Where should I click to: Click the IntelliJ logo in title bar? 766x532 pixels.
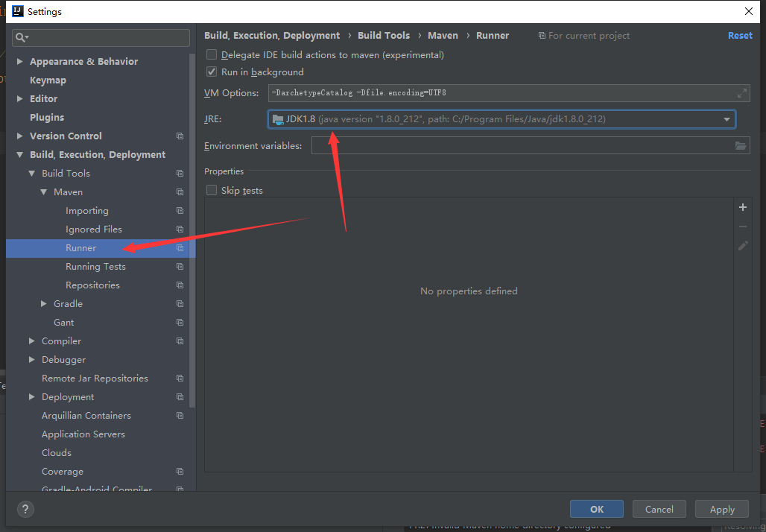18,11
